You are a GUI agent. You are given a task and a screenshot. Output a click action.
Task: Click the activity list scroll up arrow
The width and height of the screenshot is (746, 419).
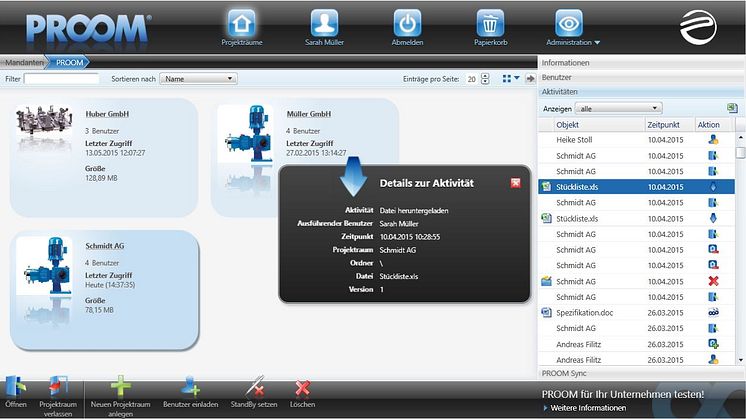pyautogui.click(x=740, y=137)
